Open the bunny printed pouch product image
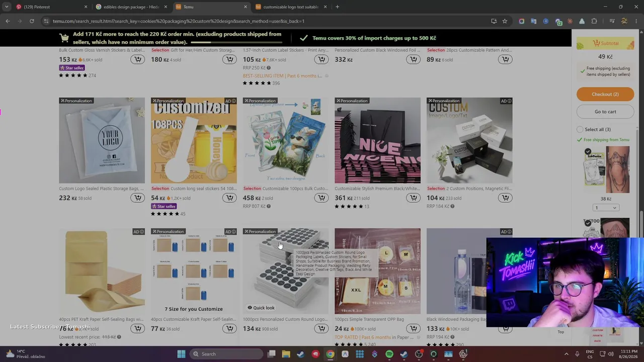 [x=286, y=140]
